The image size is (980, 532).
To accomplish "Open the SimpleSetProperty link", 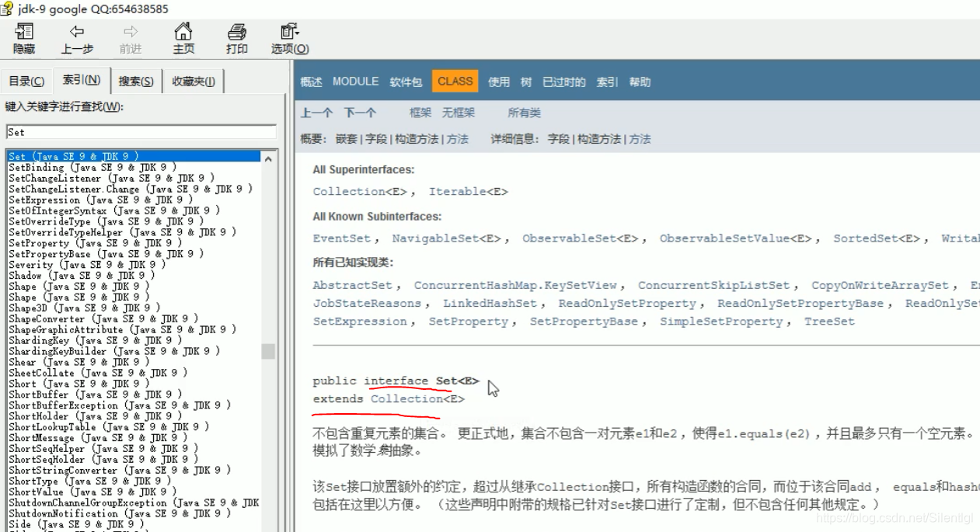I will point(722,322).
